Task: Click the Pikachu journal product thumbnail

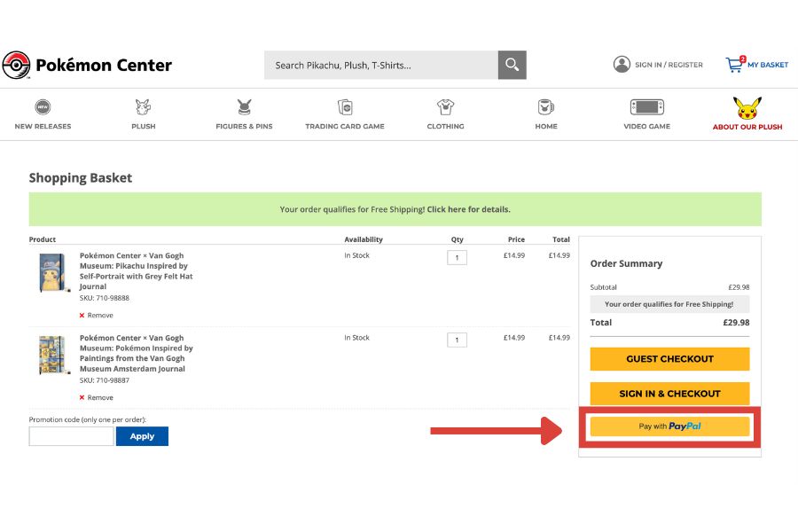Action: pyautogui.click(x=52, y=272)
